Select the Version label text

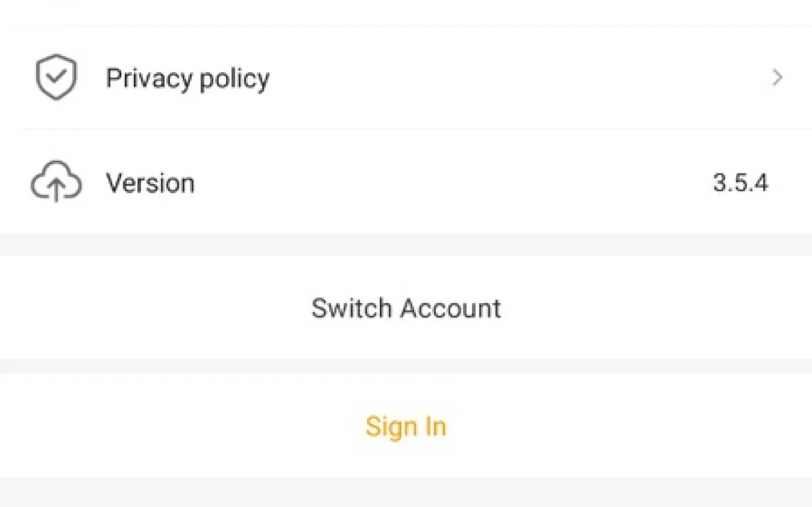[x=150, y=183]
